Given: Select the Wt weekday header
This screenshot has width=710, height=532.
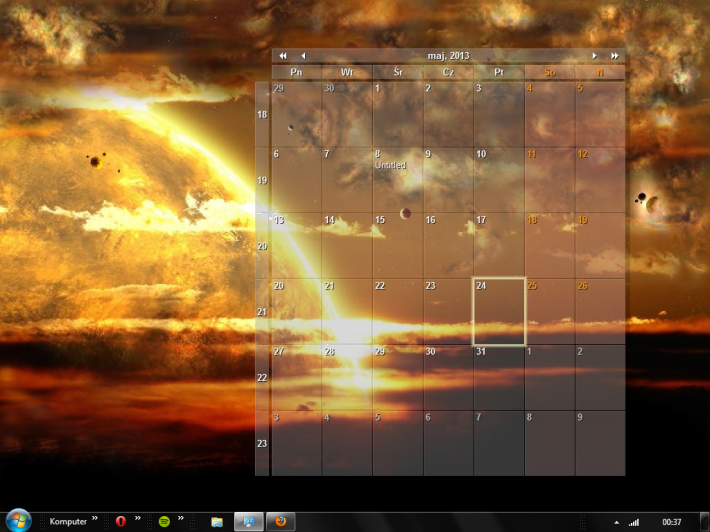Looking at the screenshot, I should pyautogui.click(x=347, y=72).
